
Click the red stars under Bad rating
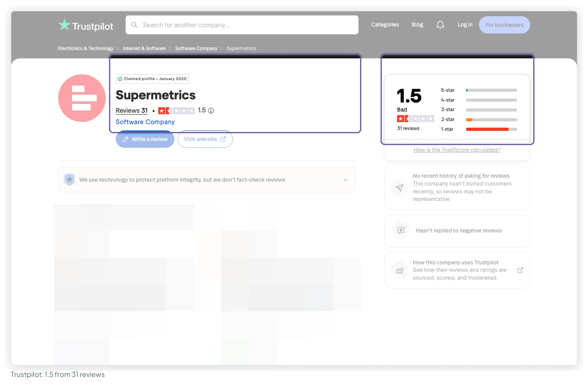click(x=415, y=119)
